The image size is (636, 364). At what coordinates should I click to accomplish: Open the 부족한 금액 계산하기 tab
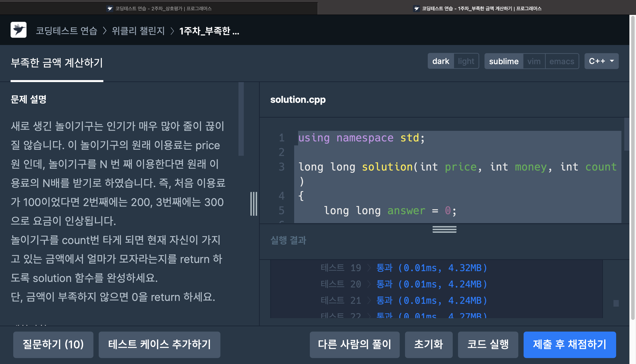click(x=57, y=63)
